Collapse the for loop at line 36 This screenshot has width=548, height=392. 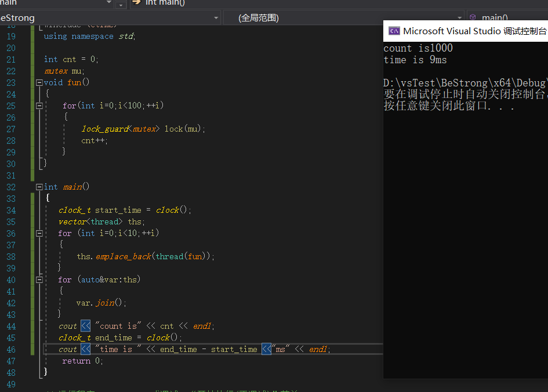coord(39,233)
